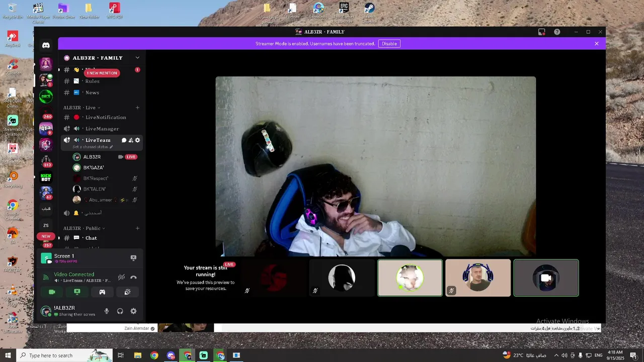Open the LiveNotification channel
The height and width of the screenshot is (362, 644).
tap(102, 117)
